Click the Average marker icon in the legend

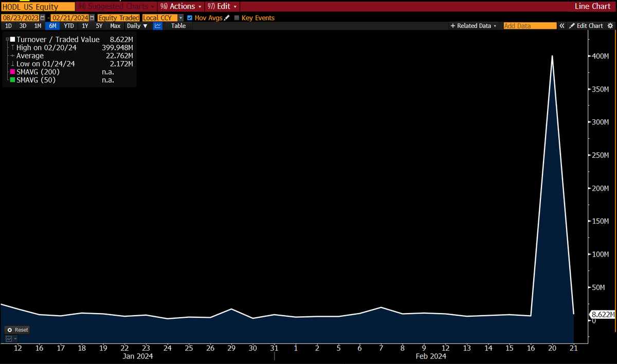[12, 56]
